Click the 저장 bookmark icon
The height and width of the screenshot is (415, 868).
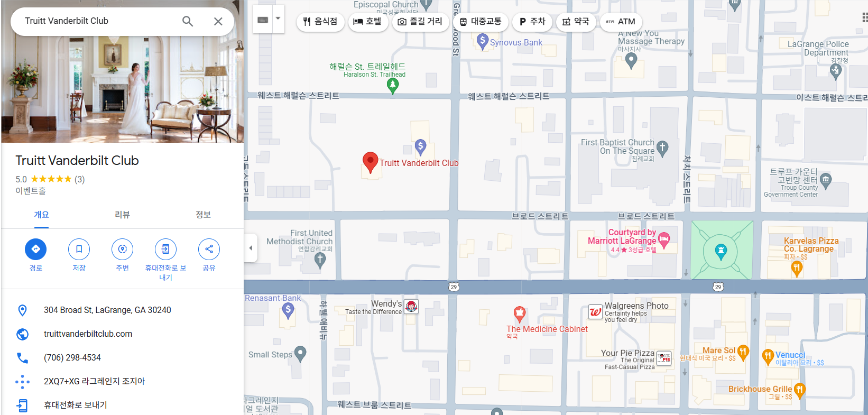click(x=79, y=249)
